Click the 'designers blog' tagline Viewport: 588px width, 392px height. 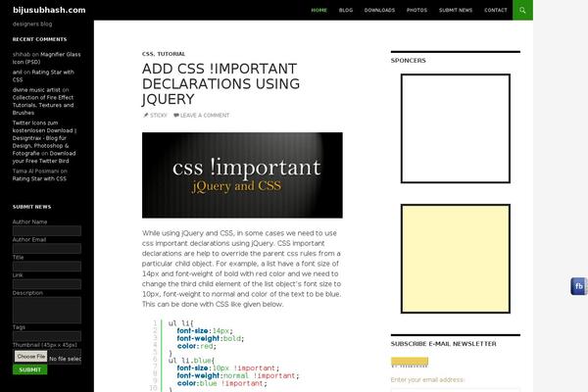pos(32,24)
